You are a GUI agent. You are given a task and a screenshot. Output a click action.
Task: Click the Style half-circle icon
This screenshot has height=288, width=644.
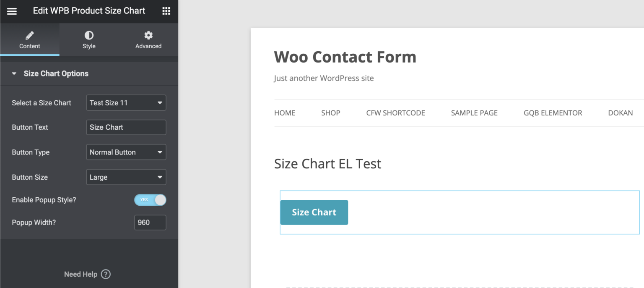point(89,35)
